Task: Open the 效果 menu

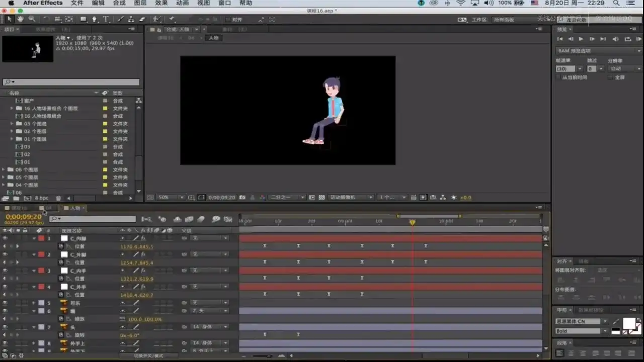Action: click(162, 3)
